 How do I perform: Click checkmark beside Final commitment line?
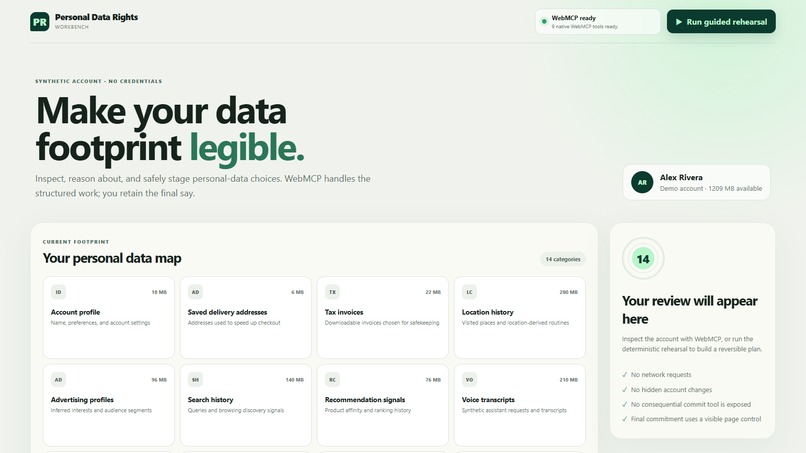coord(625,419)
